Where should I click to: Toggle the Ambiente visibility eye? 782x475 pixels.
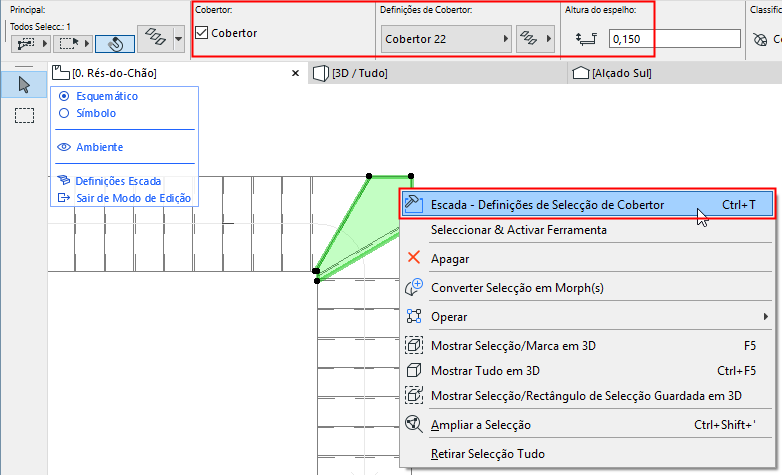pos(64,147)
